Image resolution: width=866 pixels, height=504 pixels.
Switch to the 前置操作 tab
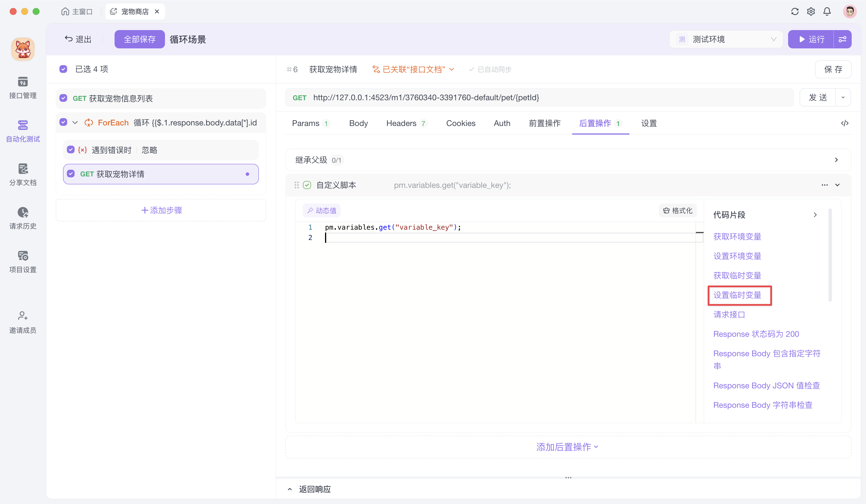coord(544,123)
